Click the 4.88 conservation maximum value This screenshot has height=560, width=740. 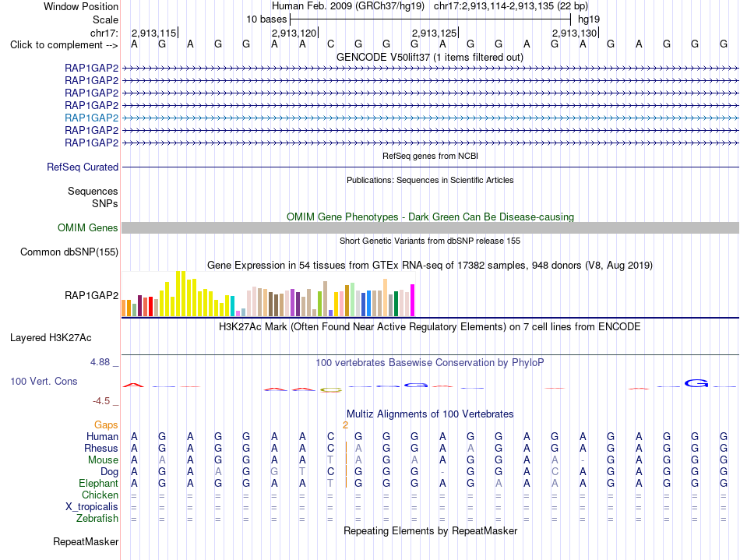point(100,362)
